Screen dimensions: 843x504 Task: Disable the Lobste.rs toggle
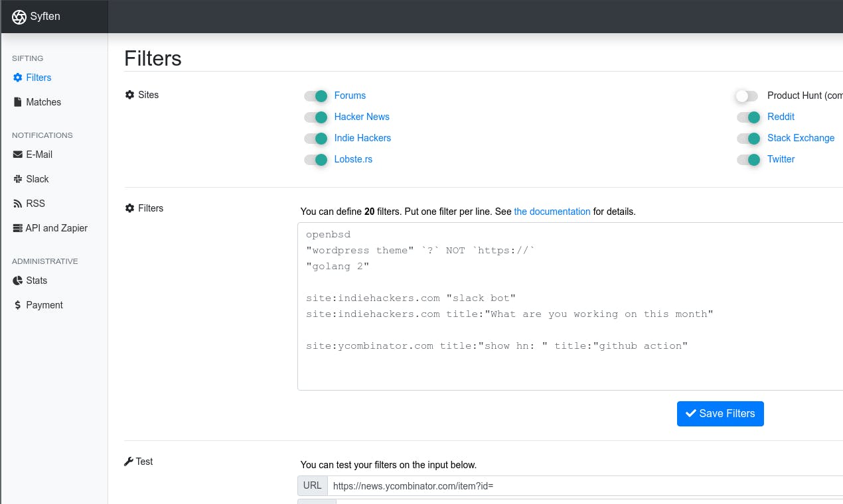click(316, 160)
